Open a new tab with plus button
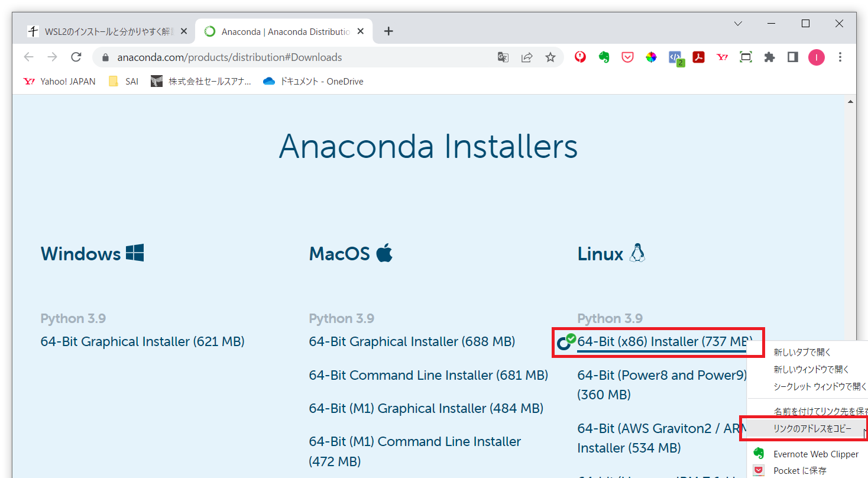Viewport: 868px width, 478px height. (388, 31)
